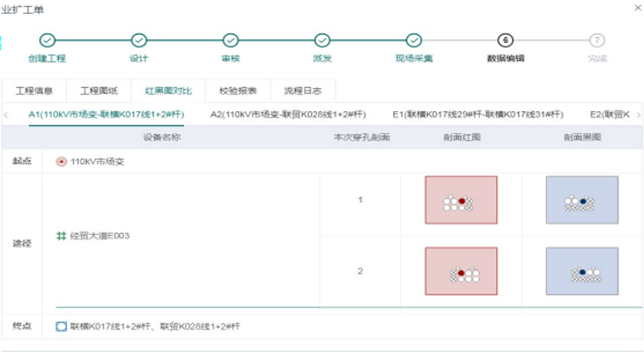Open section 1 red diagram thumbnail
Viewport: 644px width, 352px height.
pos(461,200)
